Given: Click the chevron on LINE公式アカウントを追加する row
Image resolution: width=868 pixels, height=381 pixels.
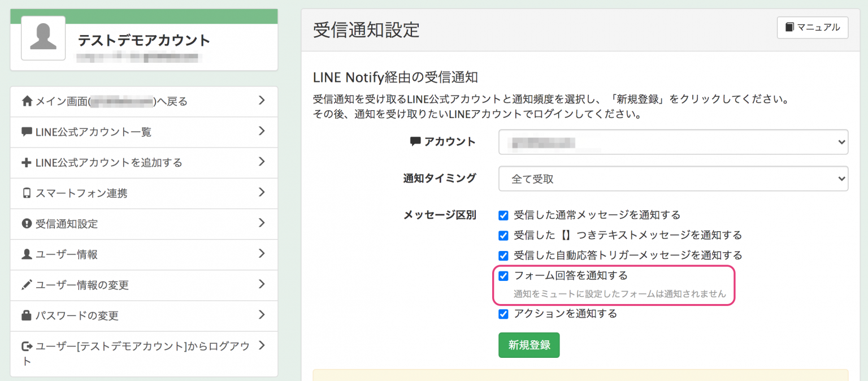Looking at the screenshot, I should 262,162.
